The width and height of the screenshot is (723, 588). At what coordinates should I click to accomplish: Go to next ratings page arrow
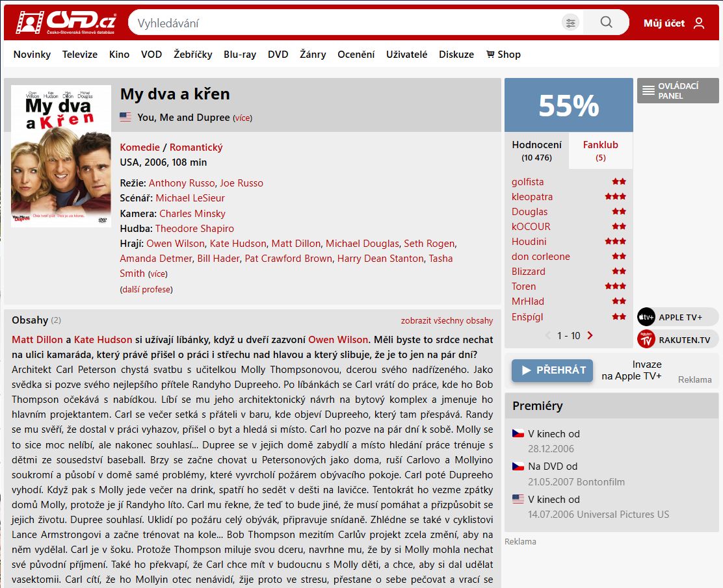pos(590,336)
